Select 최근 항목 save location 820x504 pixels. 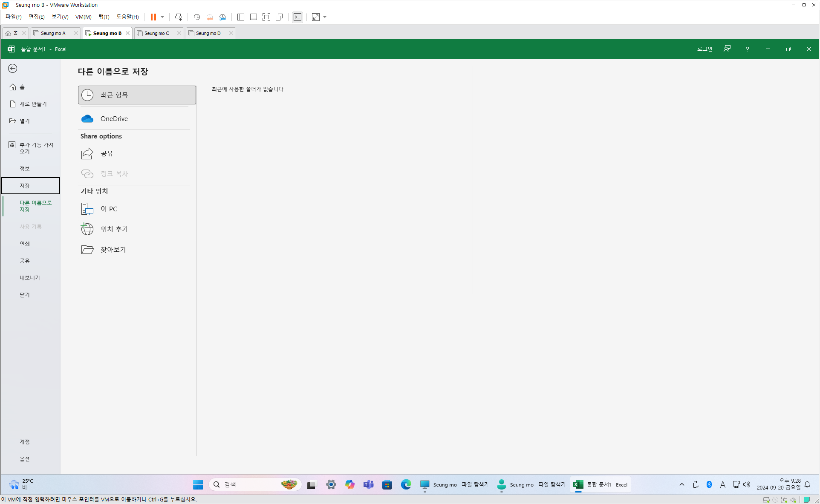[x=137, y=95]
